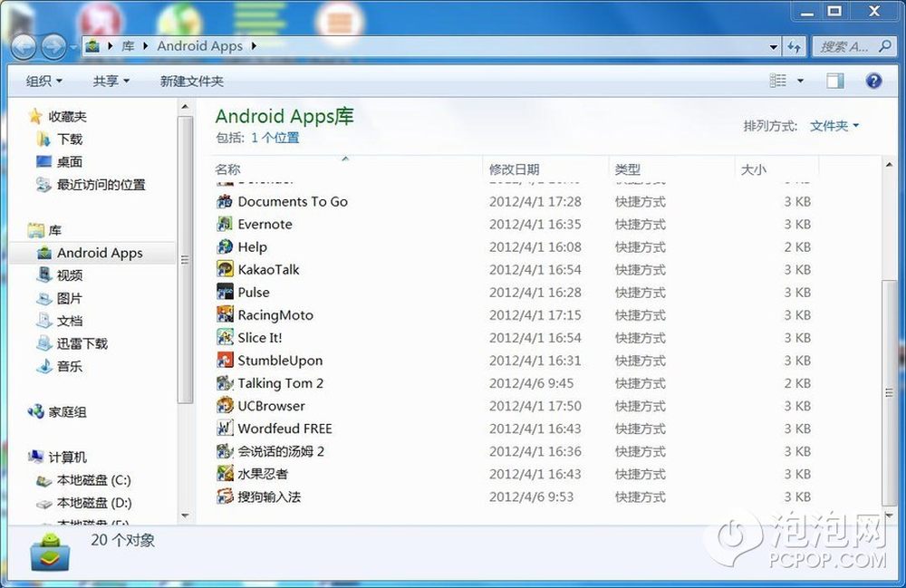Expand the 共享 dropdown menu
The width and height of the screenshot is (906, 588).
pos(111,82)
